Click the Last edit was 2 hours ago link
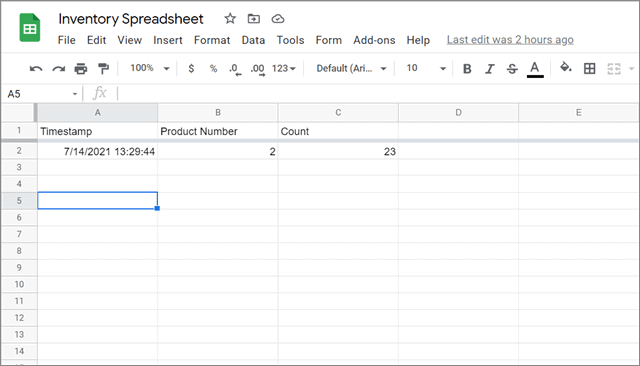 [x=510, y=40]
